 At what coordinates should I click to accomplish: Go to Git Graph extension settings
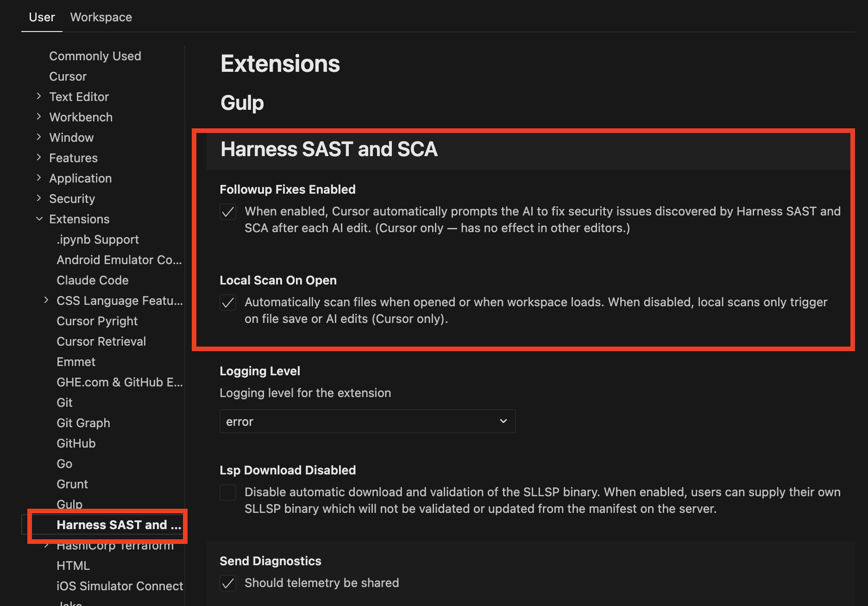coord(83,423)
